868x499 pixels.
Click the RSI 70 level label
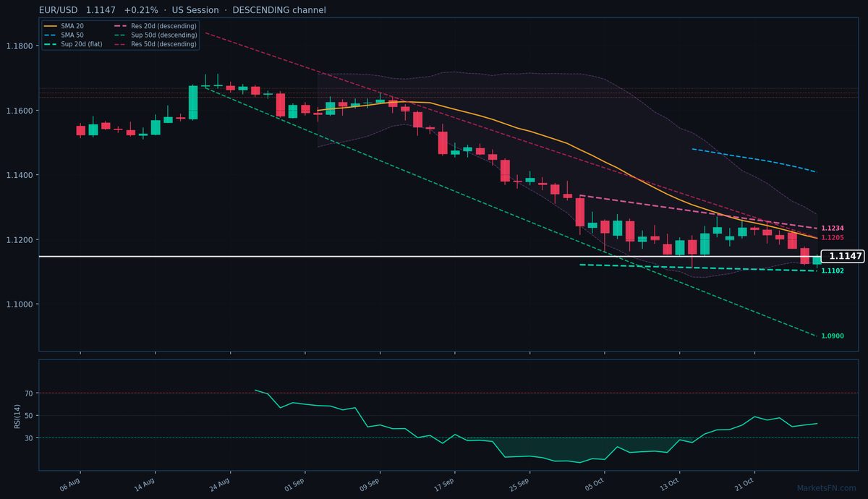29,393
